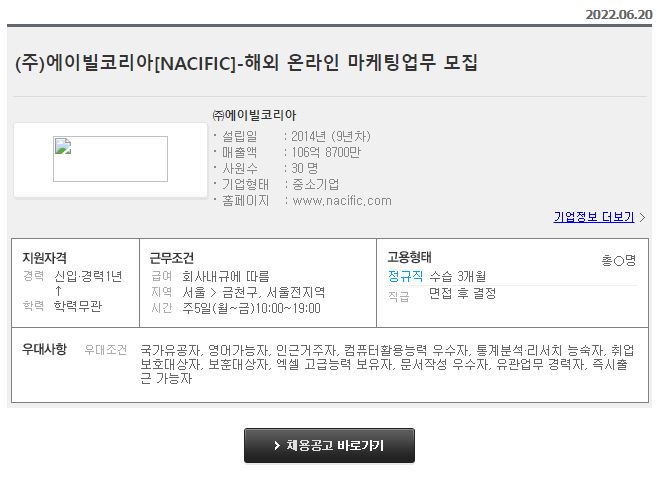Click the 설립일 value 2014년 (9년차)
Viewport: 657px width, 502px height.
[x=331, y=136]
